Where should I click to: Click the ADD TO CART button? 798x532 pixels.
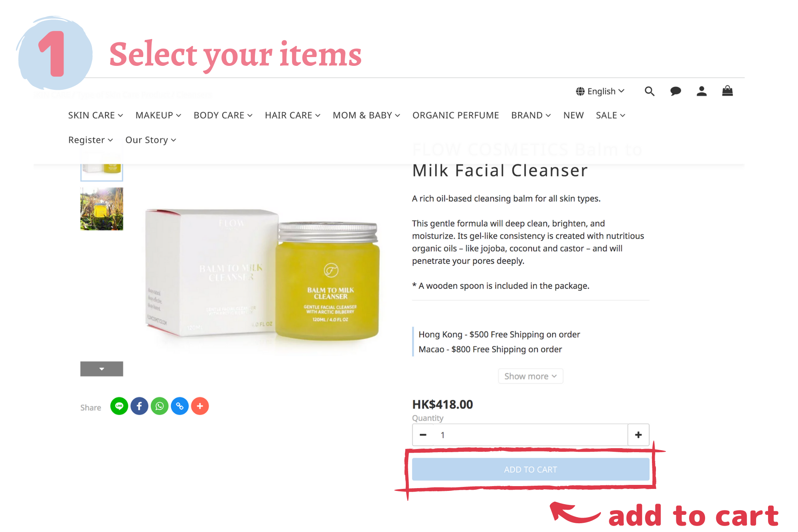pos(531,469)
